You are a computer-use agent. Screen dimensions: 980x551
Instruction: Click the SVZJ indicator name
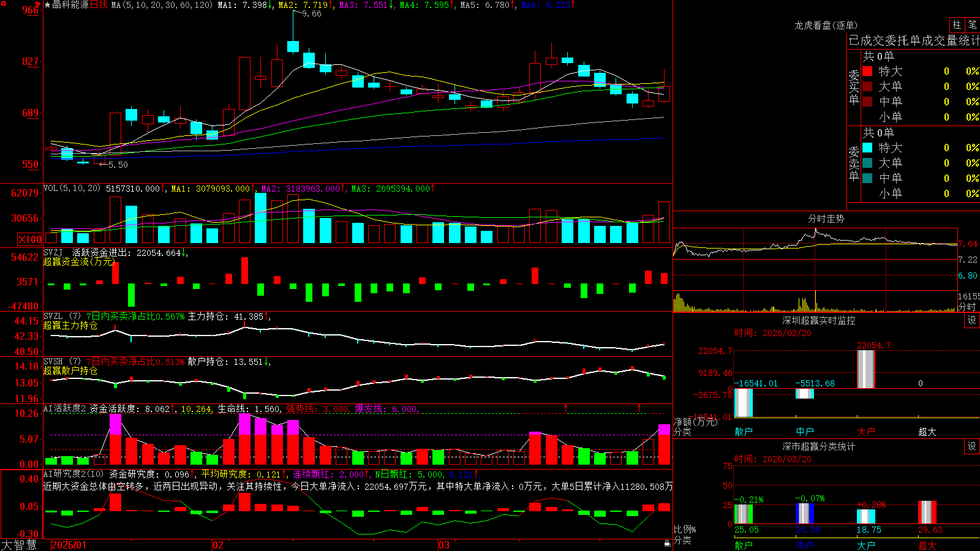(53, 252)
